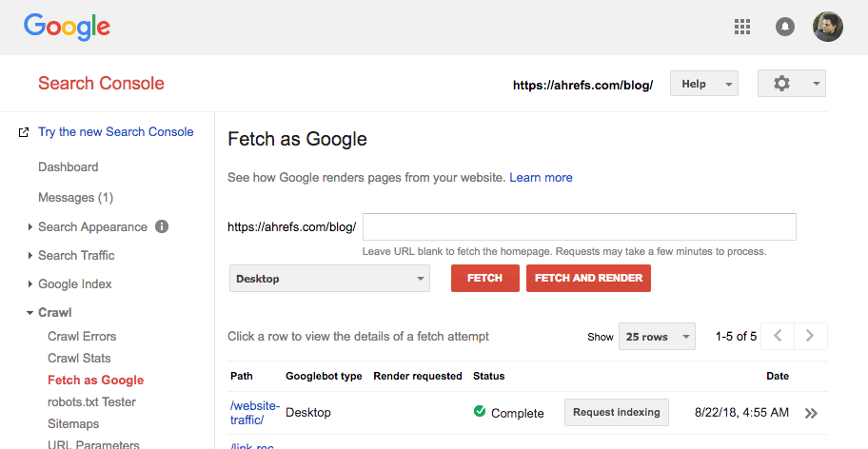Click the settings gear icon
868x449 pixels.
(x=782, y=84)
